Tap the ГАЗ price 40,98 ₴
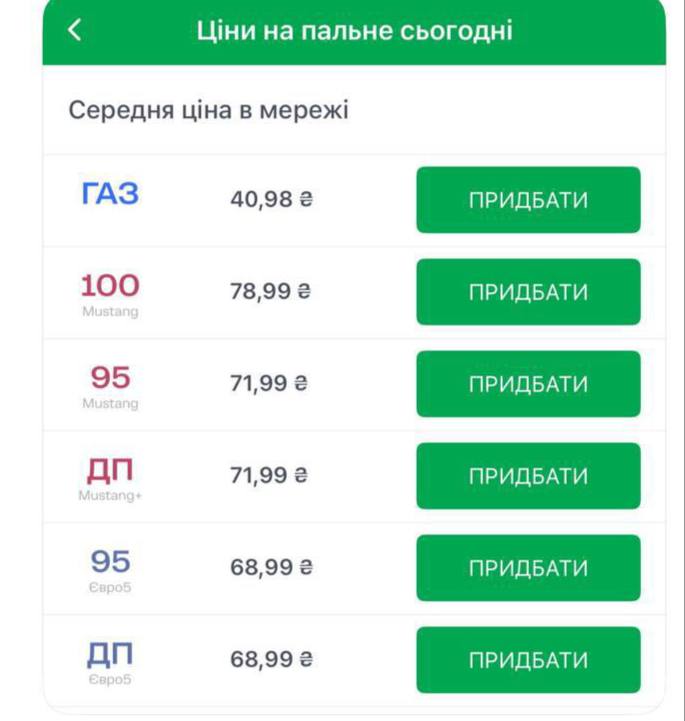 (271, 200)
